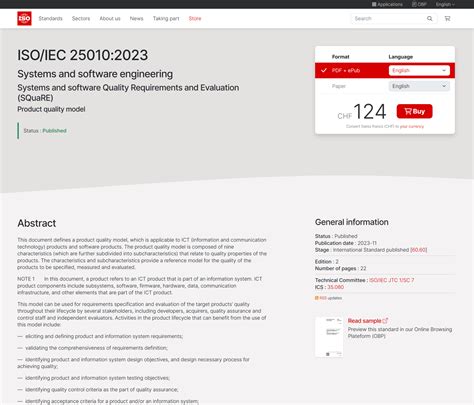The image size is (474, 405).
Task: Open the Store menu
Action: click(x=195, y=18)
